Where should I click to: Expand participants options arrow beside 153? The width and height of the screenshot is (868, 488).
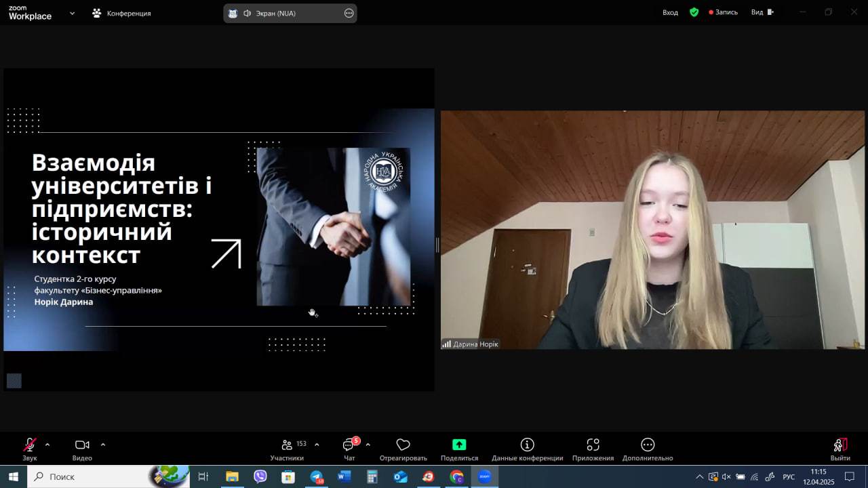pos(317,445)
